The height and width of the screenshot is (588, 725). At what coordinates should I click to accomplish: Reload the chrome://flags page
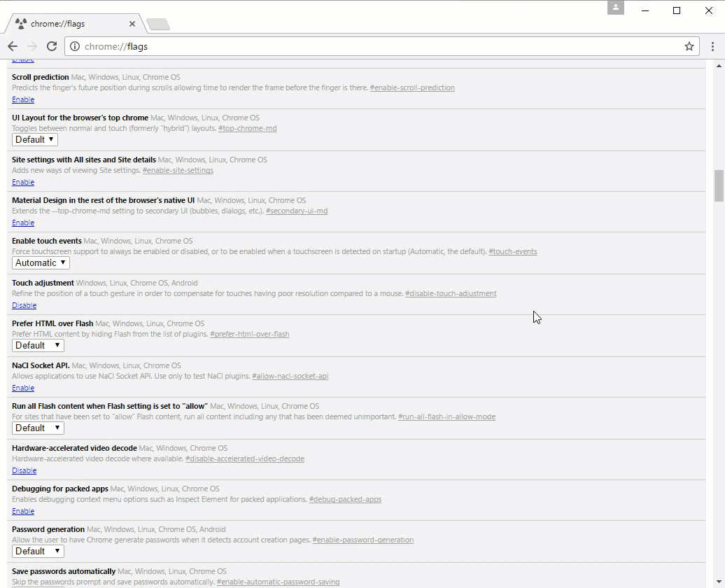52,46
